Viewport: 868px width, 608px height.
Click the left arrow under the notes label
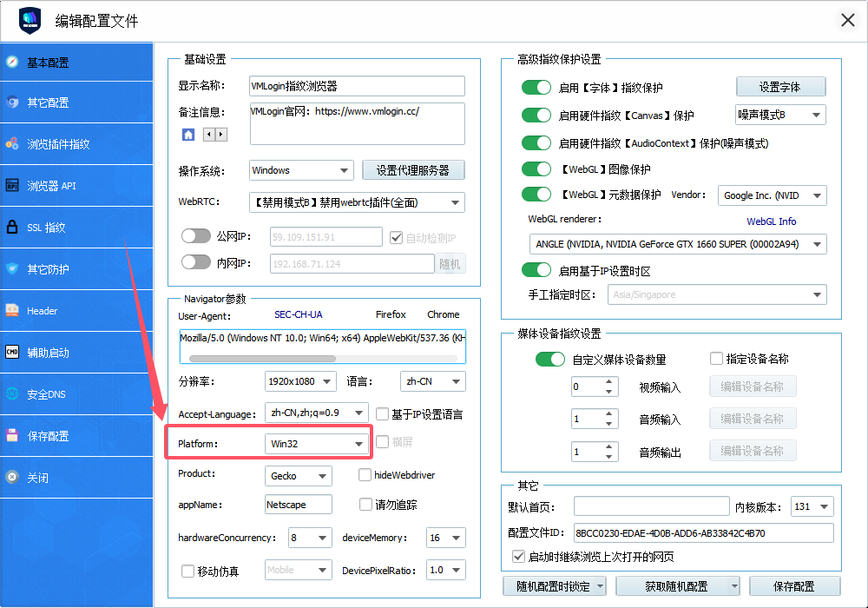tap(208, 135)
